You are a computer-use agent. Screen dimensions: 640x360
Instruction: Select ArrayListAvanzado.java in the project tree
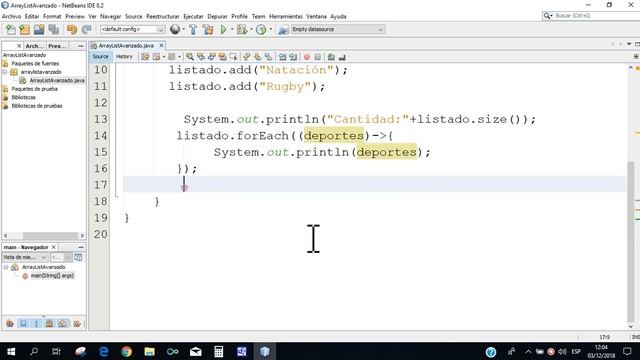[x=57, y=80]
